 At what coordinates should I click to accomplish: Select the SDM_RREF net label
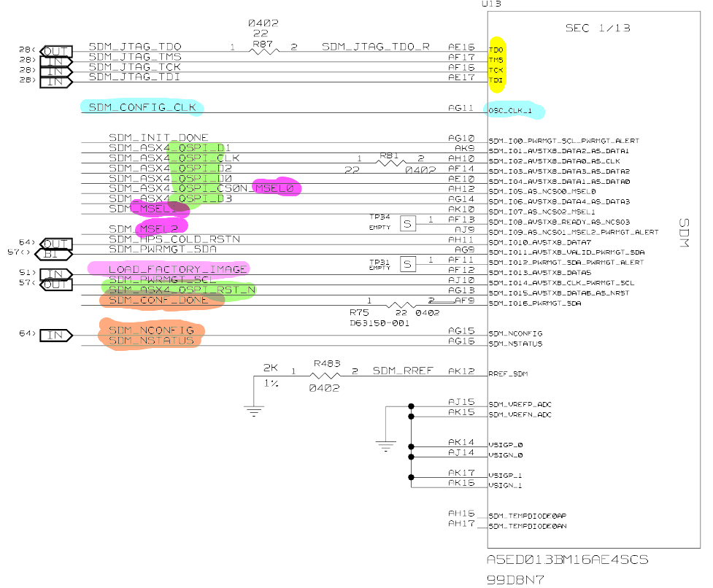click(403, 371)
